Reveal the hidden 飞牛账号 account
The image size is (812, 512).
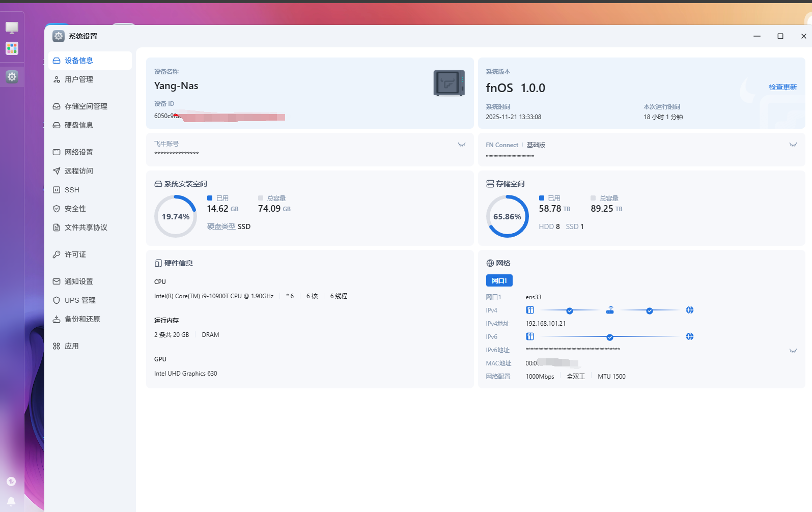[461, 145]
